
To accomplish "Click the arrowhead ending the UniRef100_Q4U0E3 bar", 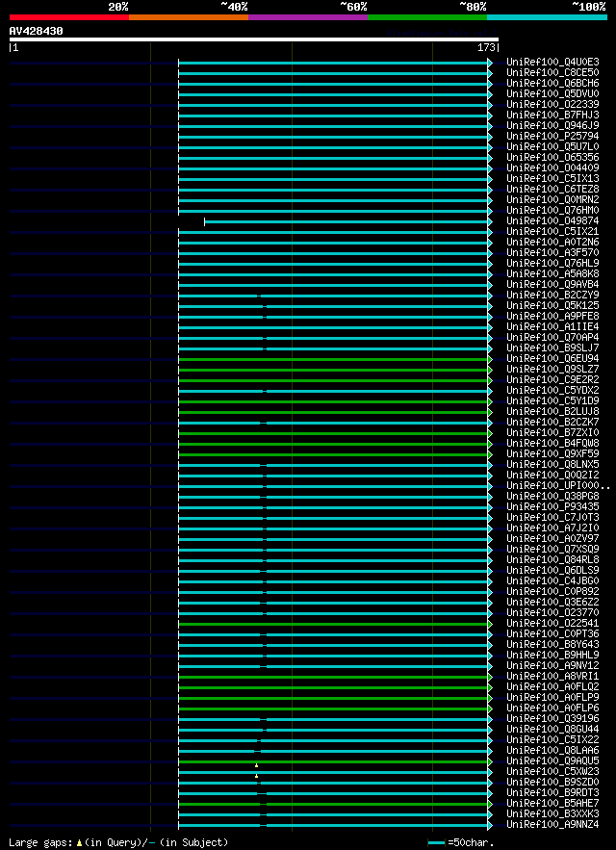I will (x=490, y=63).
